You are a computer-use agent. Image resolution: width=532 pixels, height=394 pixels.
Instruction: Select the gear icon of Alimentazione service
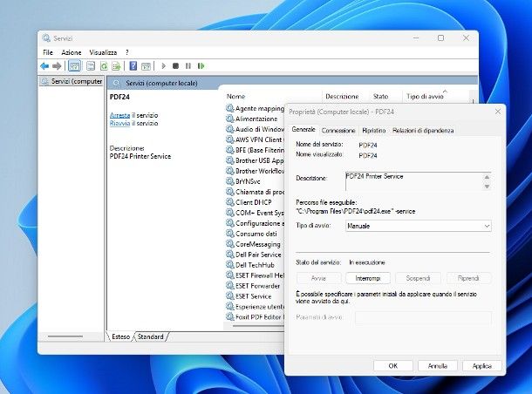pyautogui.click(x=230, y=119)
